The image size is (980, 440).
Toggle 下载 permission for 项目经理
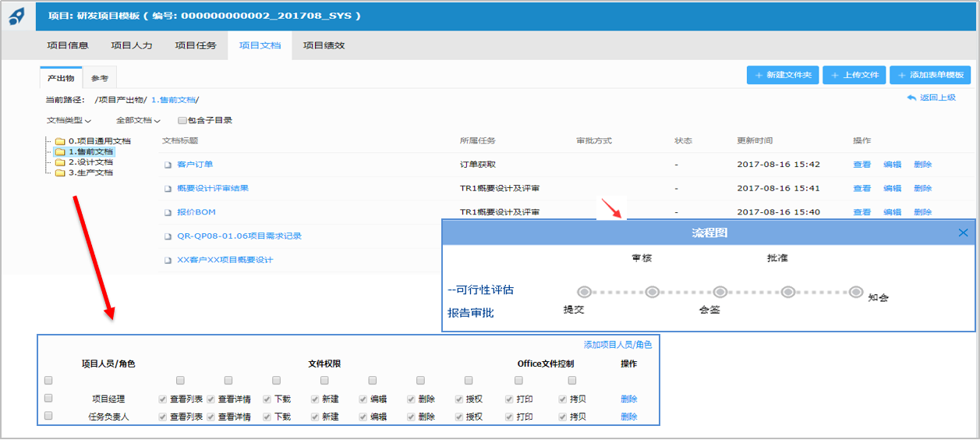(x=267, y=399)
